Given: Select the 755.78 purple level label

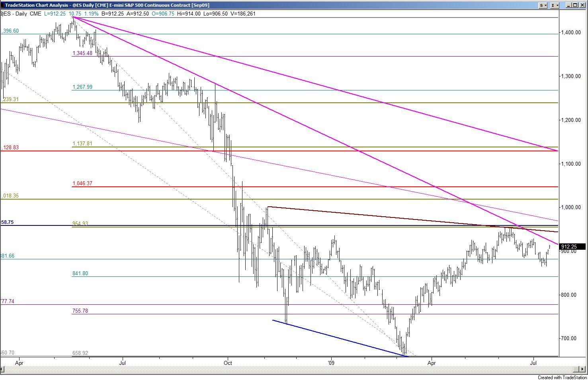Looking at the screenshot, I should click(80, 311).
